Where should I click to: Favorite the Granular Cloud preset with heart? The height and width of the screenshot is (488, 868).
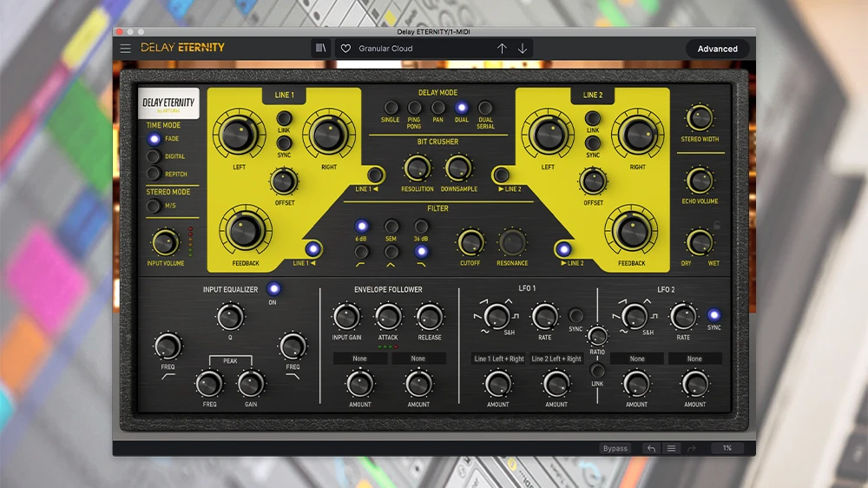[x=345, y=49]
